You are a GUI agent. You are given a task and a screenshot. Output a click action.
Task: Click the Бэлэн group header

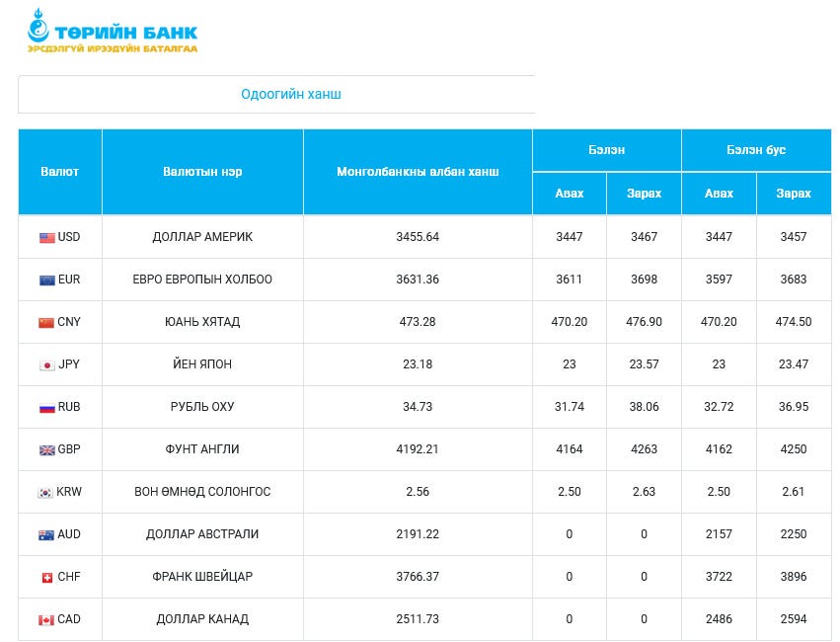(x=606, y=150)
